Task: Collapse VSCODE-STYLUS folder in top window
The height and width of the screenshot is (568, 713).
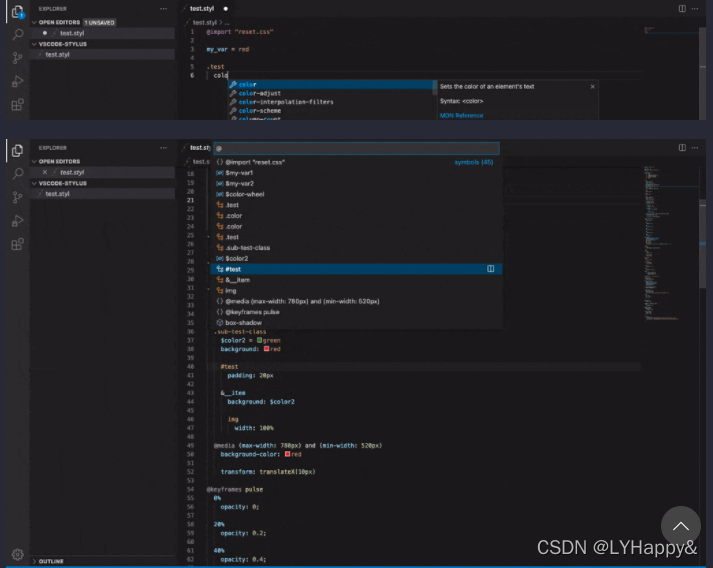Action: coord(34,44)
